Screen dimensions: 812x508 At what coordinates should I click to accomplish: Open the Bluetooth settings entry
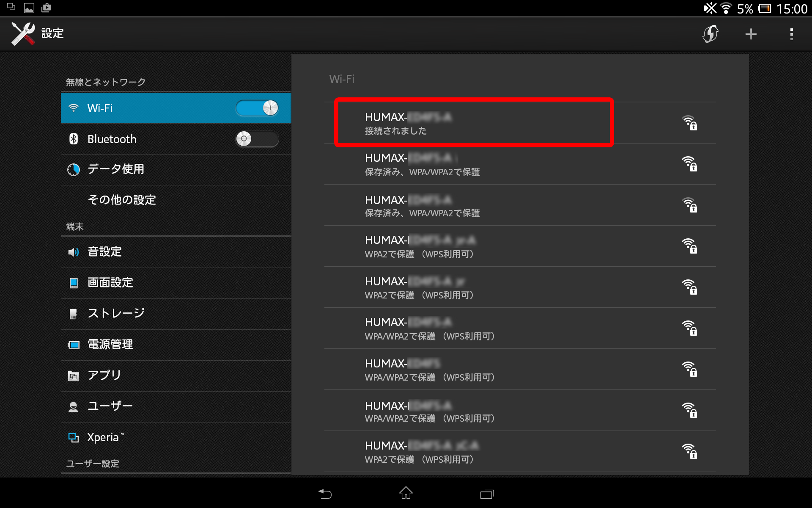tap(176, 139)
